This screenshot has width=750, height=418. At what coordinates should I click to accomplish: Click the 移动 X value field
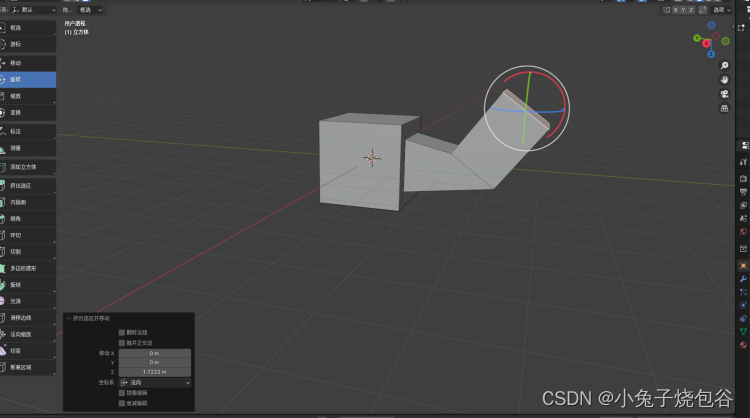point(154,353)
